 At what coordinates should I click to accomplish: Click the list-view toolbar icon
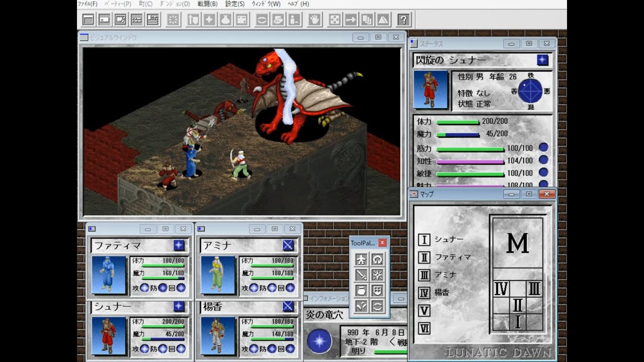pyautogui.click(x=137, y=20)
